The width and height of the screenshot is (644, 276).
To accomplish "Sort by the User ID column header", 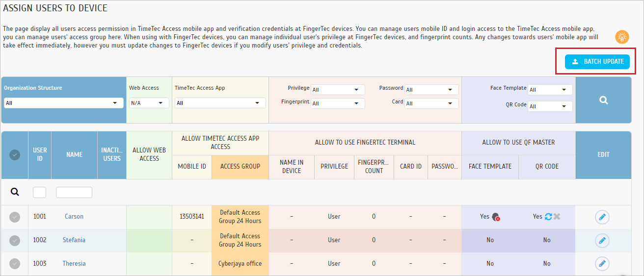I will point(40,154).
